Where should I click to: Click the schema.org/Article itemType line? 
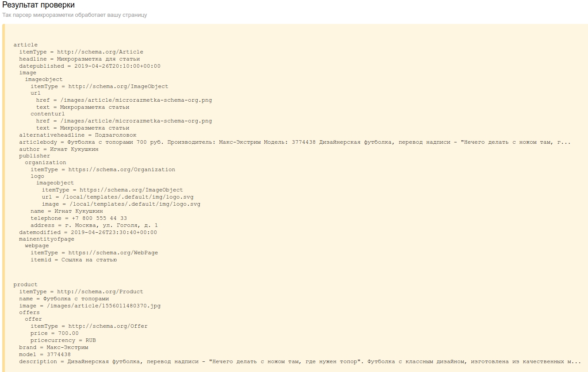(x=81, y=52)
